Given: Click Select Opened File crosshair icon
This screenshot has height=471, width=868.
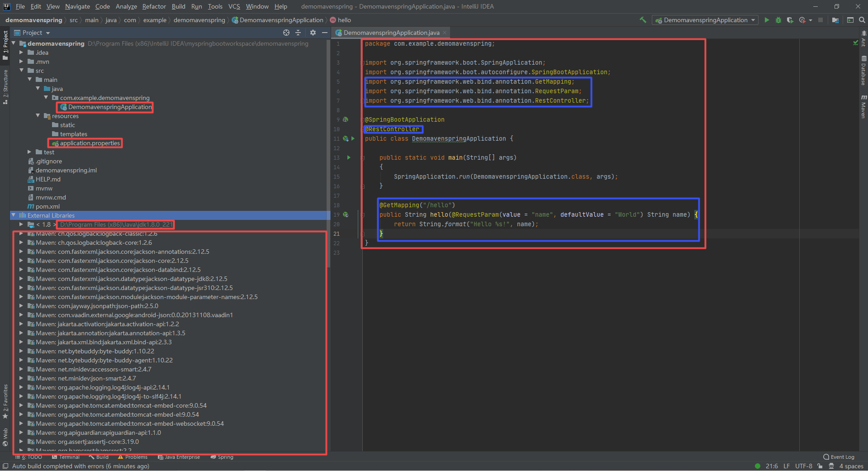Looking at the screenshot, I should [286, 33].
